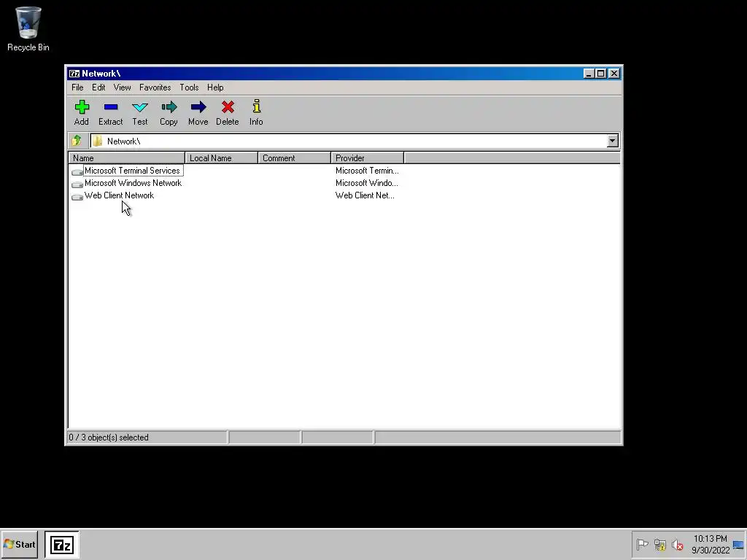Open the Tools menu
Screen dimensions: 747x560
pos(189,87)
